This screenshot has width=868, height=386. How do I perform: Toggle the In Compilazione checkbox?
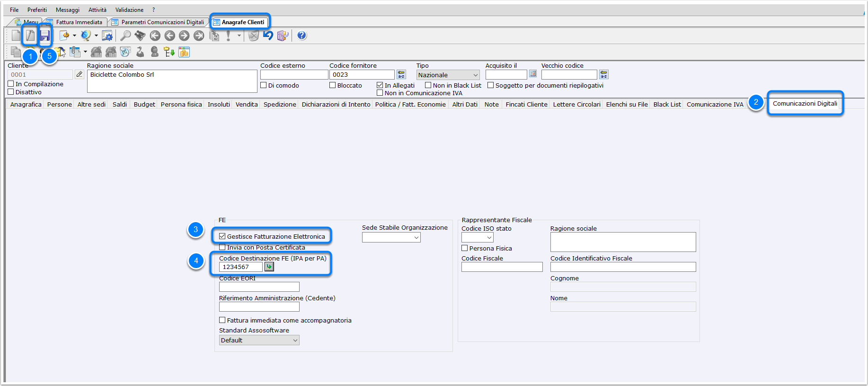[x=11, y=84]
